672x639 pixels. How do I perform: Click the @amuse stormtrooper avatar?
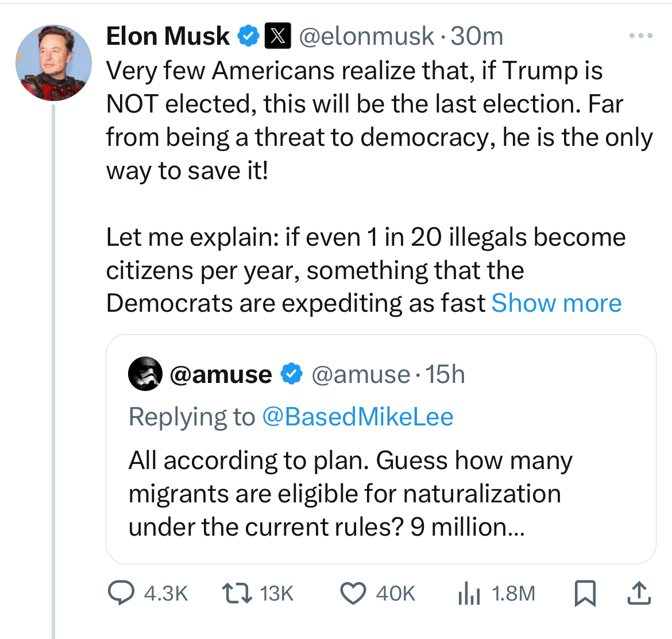pos(145,374)
